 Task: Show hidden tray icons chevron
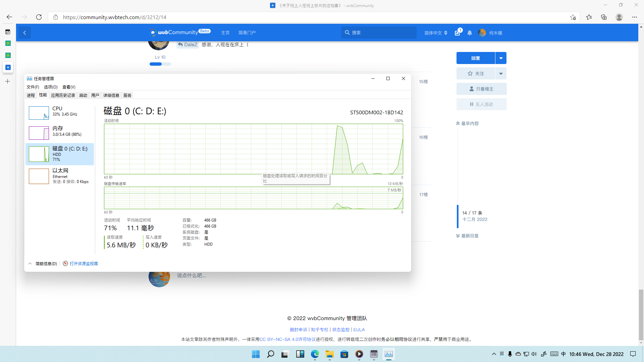[494, 354]
